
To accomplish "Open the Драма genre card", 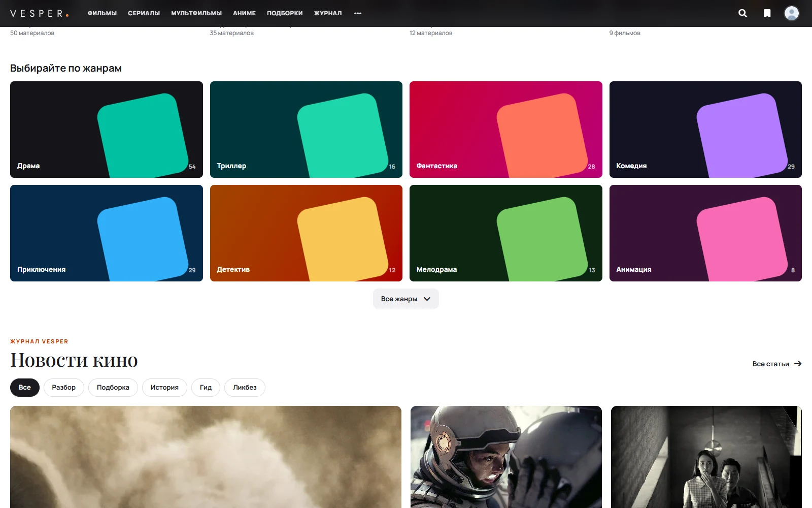I will pos(107,130).
